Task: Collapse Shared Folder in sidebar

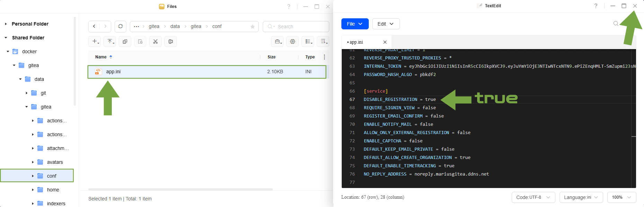Action: (x=6, y=38)
